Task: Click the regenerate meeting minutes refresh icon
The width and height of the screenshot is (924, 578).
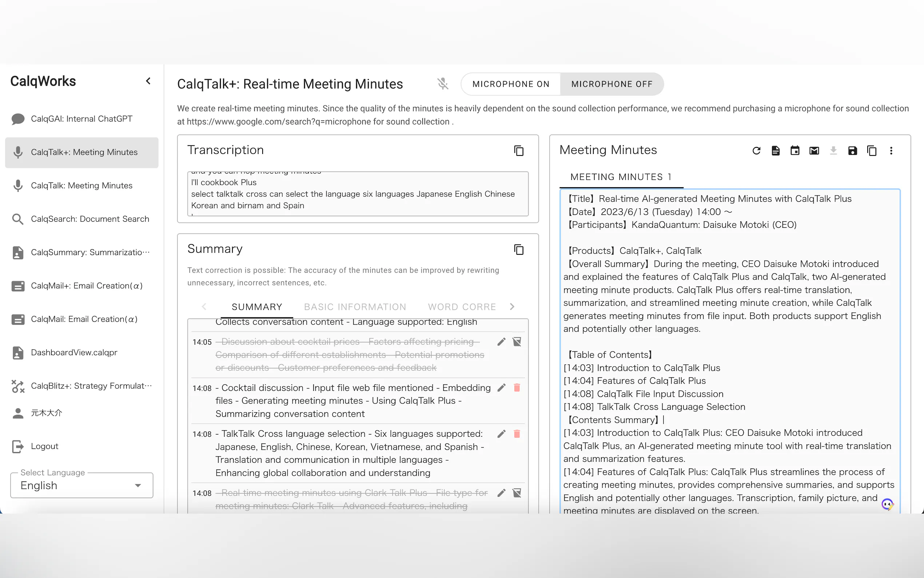Action: tap(756, 151)
